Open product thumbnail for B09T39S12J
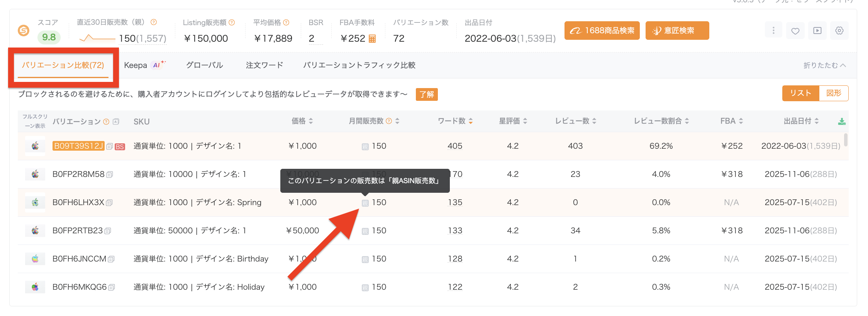 tap(35, 146)
